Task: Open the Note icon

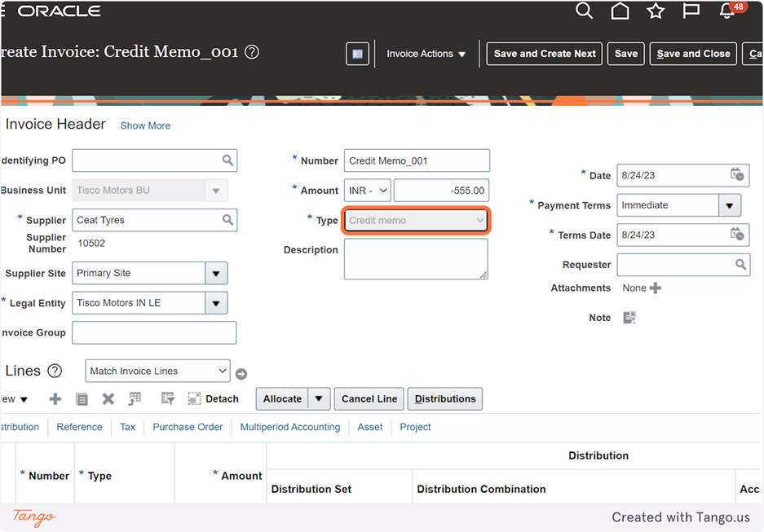Action: click(629, 318)
